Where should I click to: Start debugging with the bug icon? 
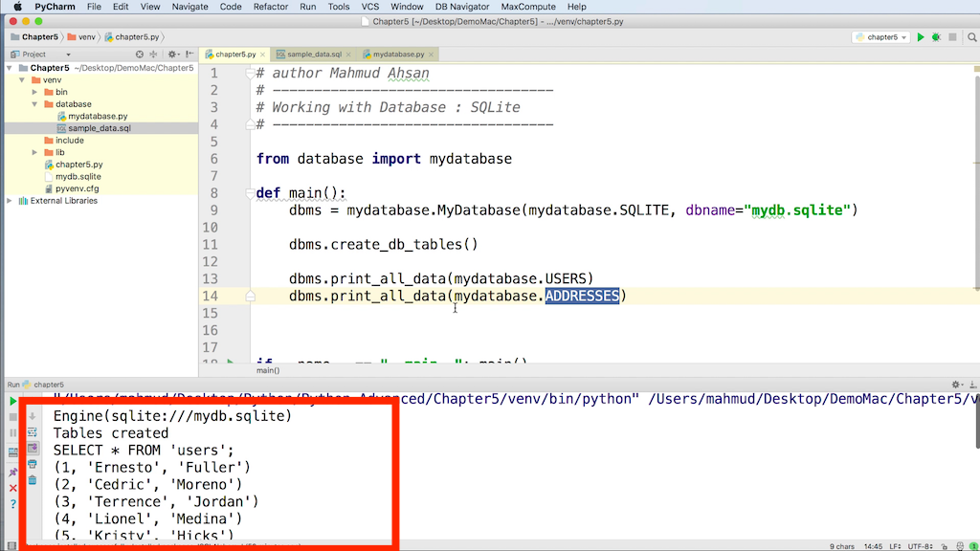click(935, 35)
